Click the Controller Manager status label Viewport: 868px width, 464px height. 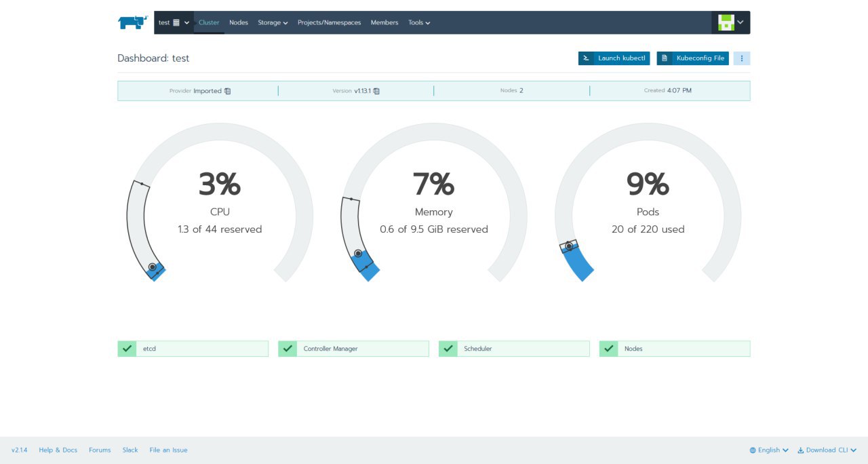pyautogui.click(x=330, y=349)
